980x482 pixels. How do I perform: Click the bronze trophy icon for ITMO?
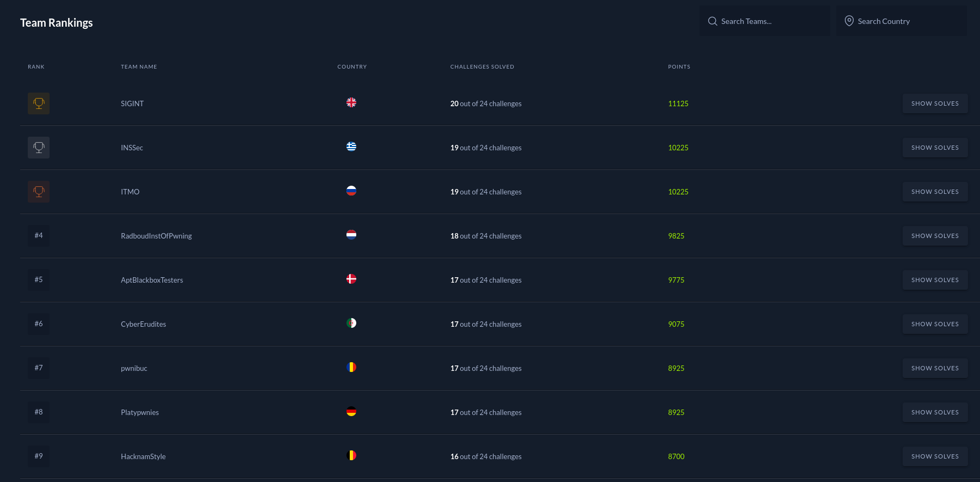(39, 192)
